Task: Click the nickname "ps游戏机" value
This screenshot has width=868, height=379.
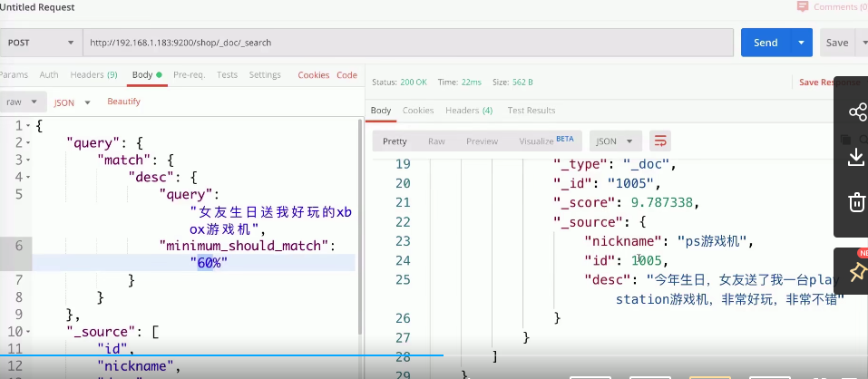Action: pyautogui.click(x=712, y=241)
